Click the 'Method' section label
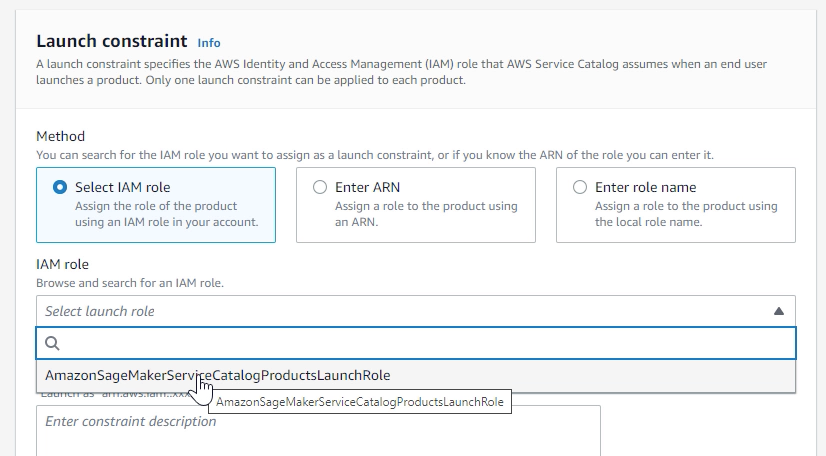826x456 pixels. 61,136
